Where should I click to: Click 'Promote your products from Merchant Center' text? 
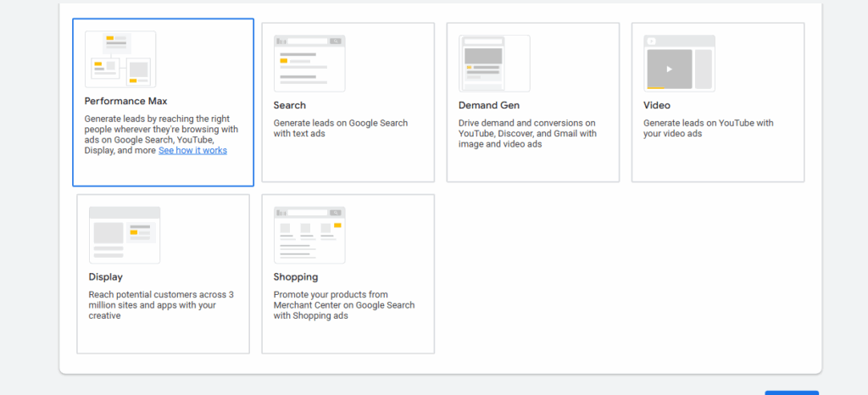344,305
